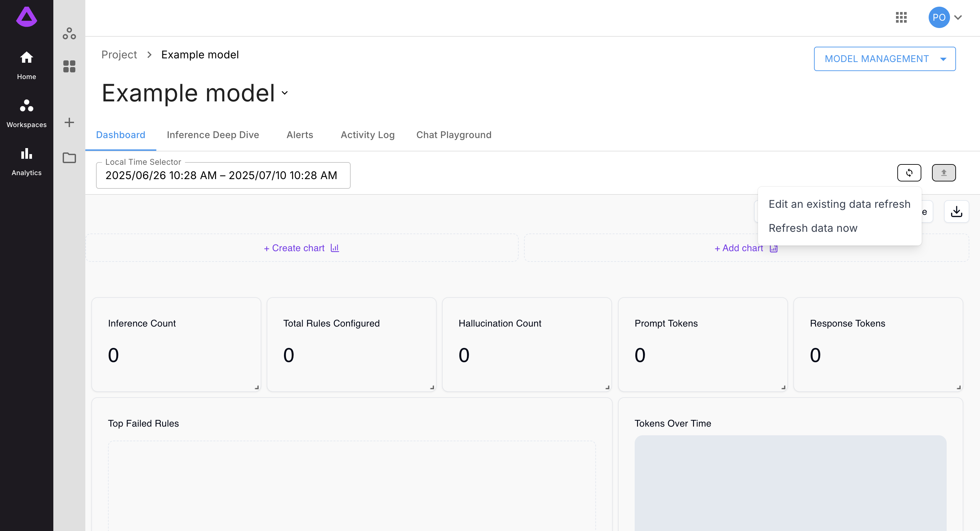Click + Add chart
Viewport: 980px width, 531px height.
click(x=739, y=248)
